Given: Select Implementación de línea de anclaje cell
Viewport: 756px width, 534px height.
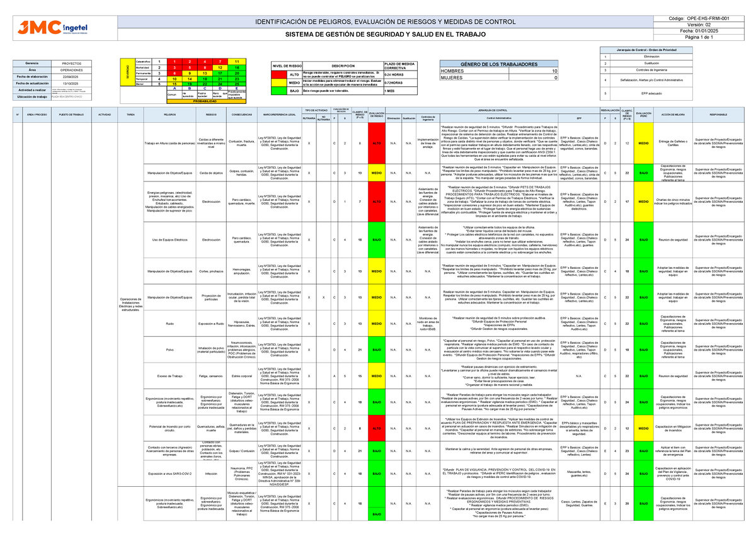Looking at the screenshot, I should (x=428, y=143).
